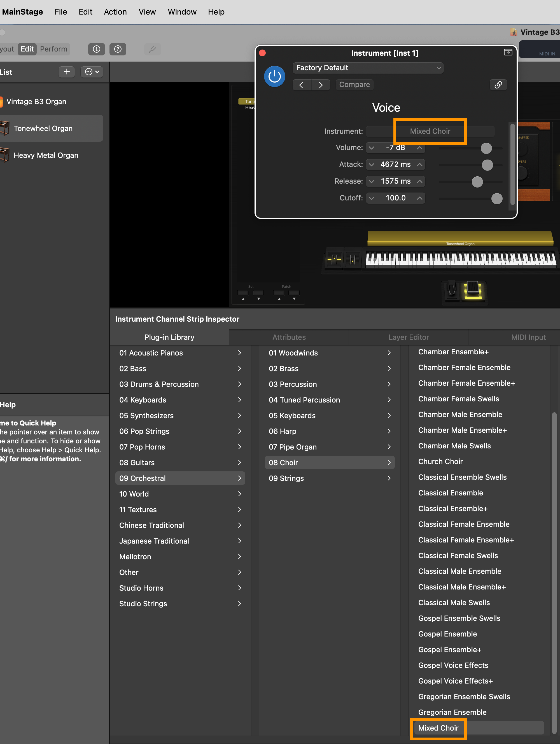
Task: Increase Attack value arrow
Action: [420, 165]
